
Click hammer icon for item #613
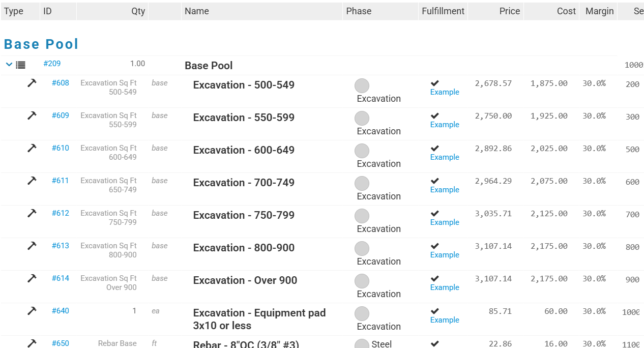(x=32, y=246)
